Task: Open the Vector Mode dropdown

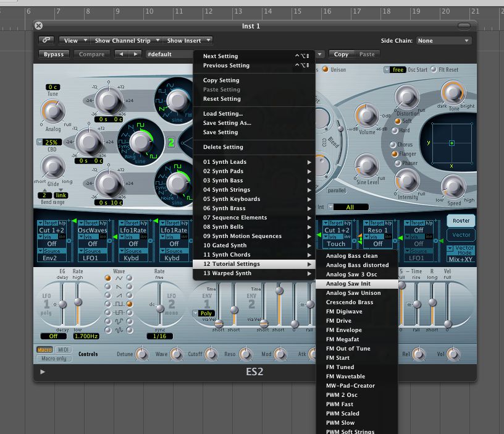Action: (x=460, y=250)
